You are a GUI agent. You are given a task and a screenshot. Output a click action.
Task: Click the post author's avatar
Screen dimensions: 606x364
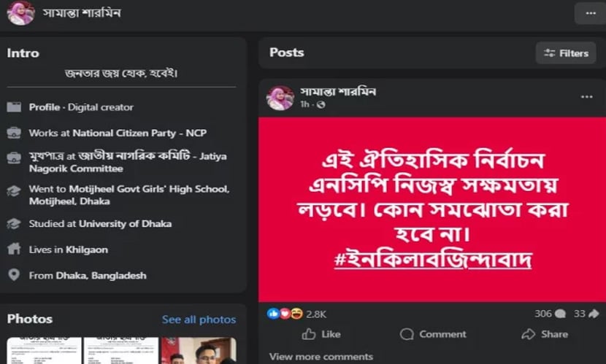click(x=280, y=98)
